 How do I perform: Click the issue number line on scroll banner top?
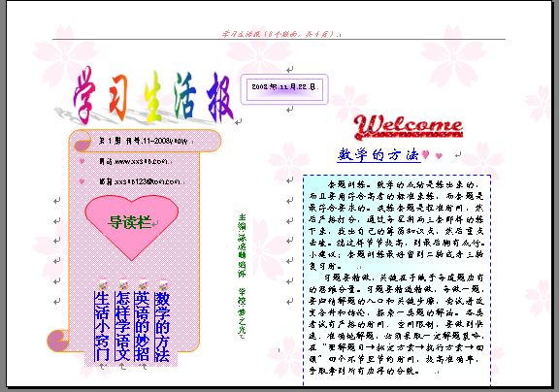tap(147, 141)
